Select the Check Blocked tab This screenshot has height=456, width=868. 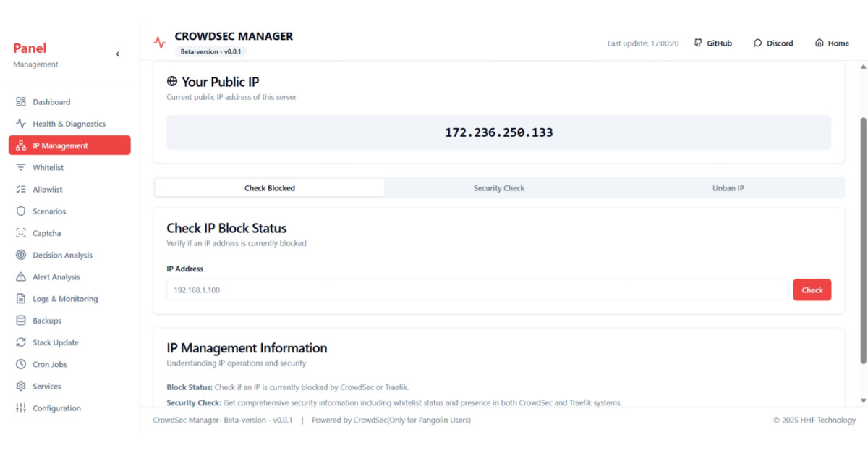tap(269, 188)
